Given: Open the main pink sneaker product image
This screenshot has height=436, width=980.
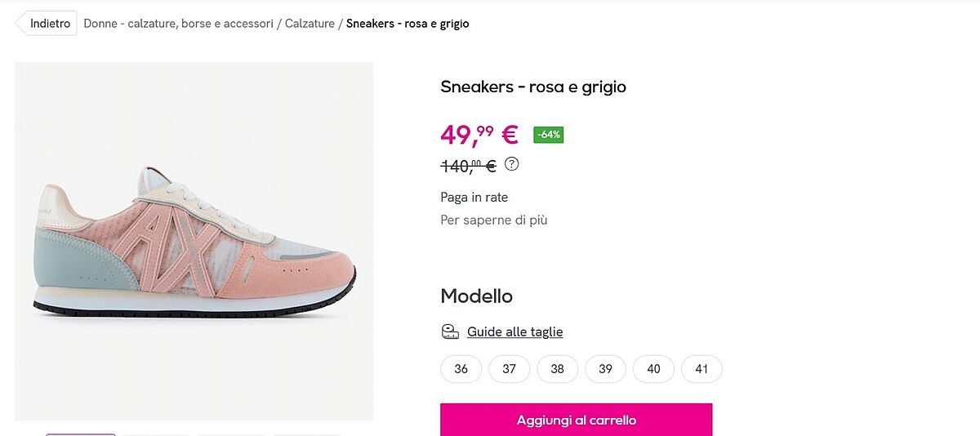Looking at the screenshot, I should [x=194, y=241].
